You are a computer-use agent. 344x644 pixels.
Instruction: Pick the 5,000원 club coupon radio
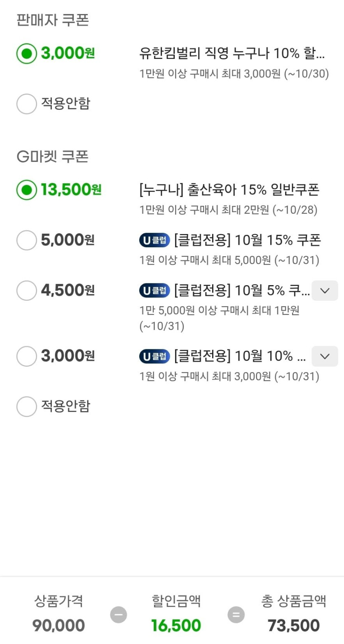(x=27, y=240)
